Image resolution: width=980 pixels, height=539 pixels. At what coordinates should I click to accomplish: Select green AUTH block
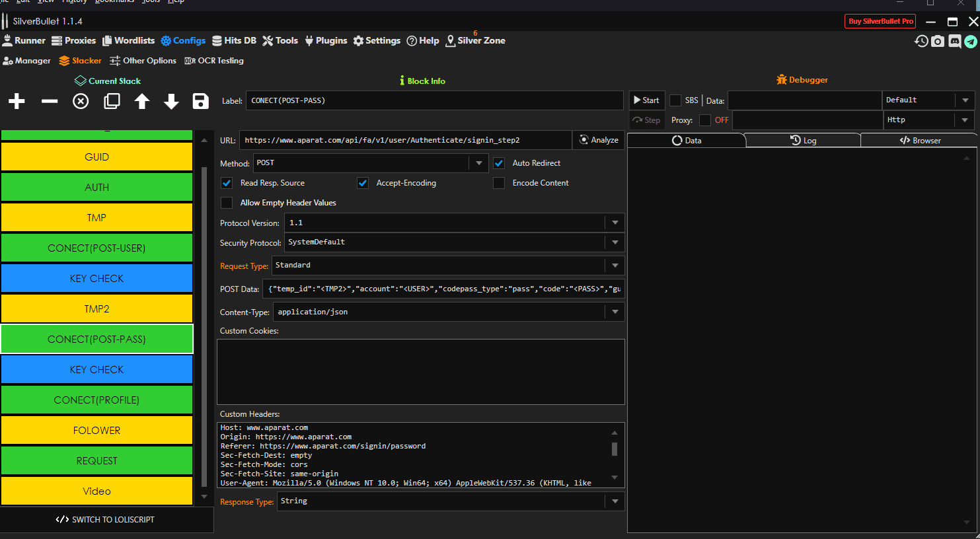pyautogui.click(x=96, y=188)
